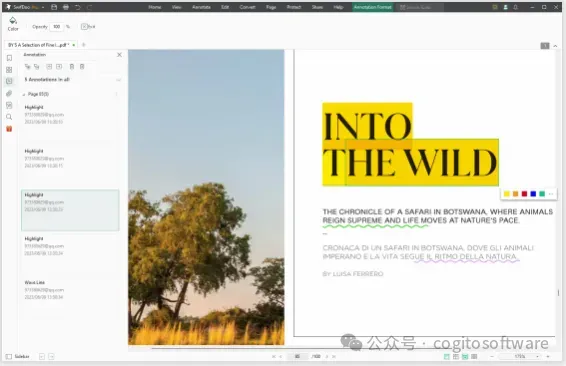This screenshot has height=366, width=566.
Task: Pick the yellow highlight color swatch
Action: pos(506,194)
